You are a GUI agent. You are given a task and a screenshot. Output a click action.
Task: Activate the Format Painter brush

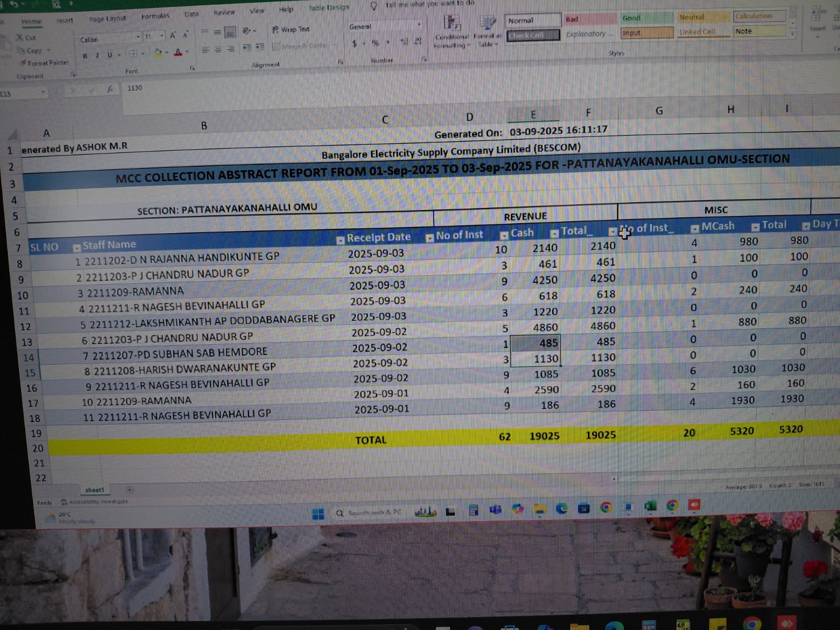tap(23, 62)
